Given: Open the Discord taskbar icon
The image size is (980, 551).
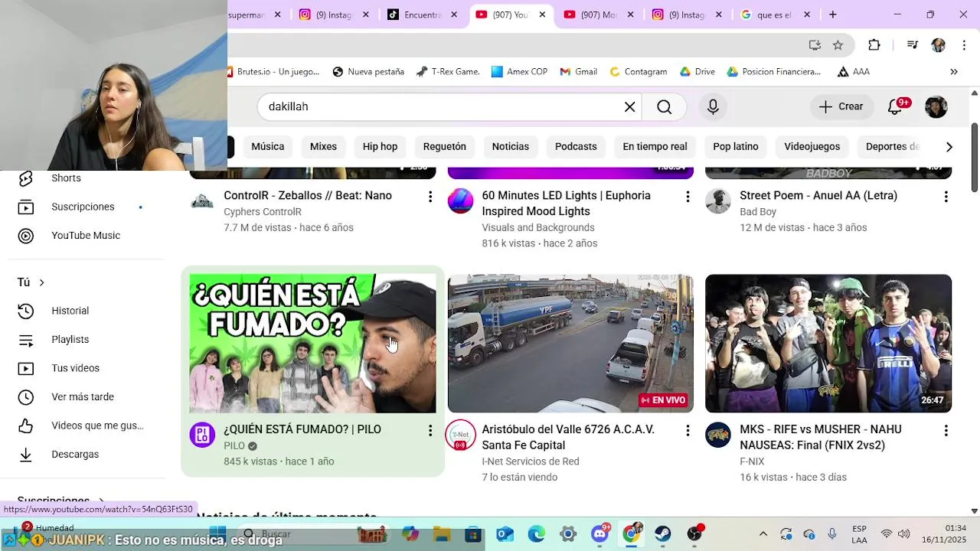Looking at the screenshot, I should tap(599, 533).
